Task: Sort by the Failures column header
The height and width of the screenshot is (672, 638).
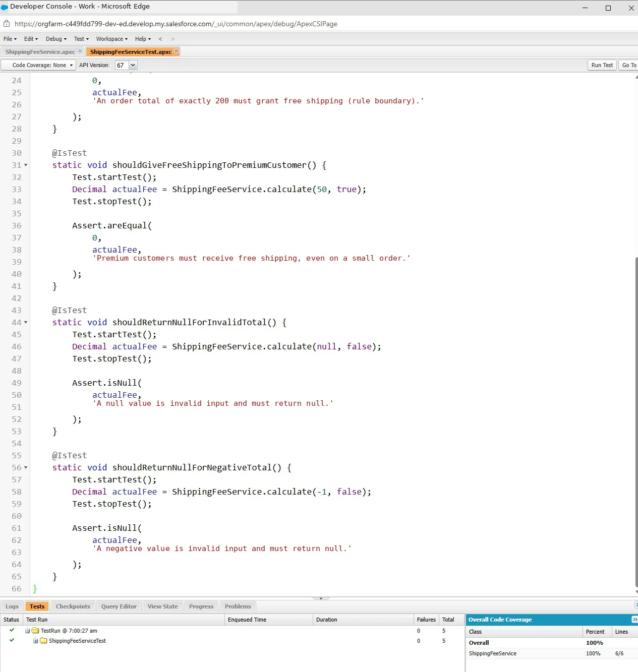Action: (426, 620)
